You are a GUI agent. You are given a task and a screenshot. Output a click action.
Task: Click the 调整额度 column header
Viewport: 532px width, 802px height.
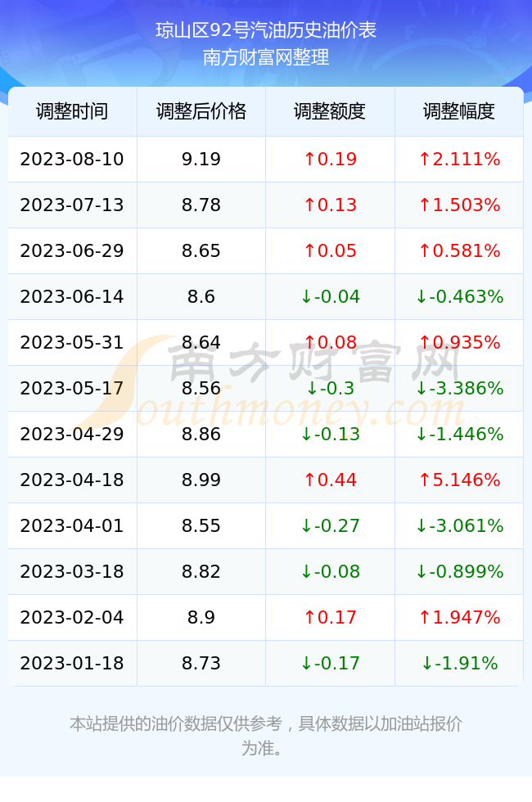tap(330, 111)
